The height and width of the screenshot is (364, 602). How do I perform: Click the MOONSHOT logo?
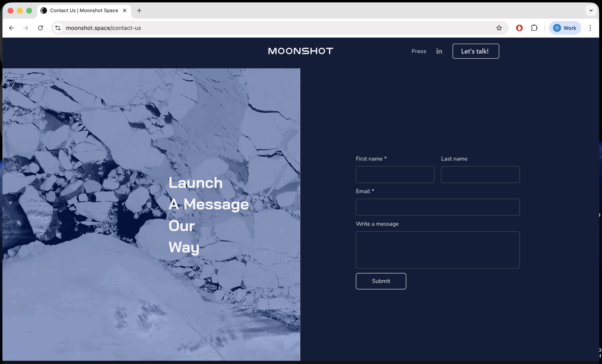pyautogui.click(x=301, y=51)
